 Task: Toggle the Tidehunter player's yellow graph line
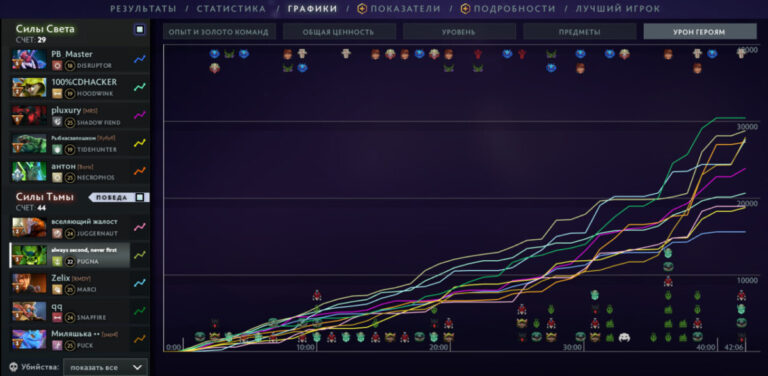pos(140,143)
